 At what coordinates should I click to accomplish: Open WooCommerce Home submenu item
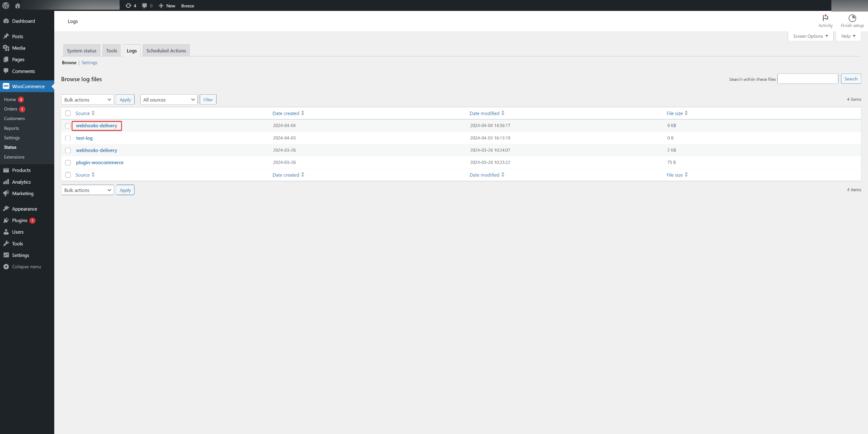pyautogui.click(x=10, y=99)
